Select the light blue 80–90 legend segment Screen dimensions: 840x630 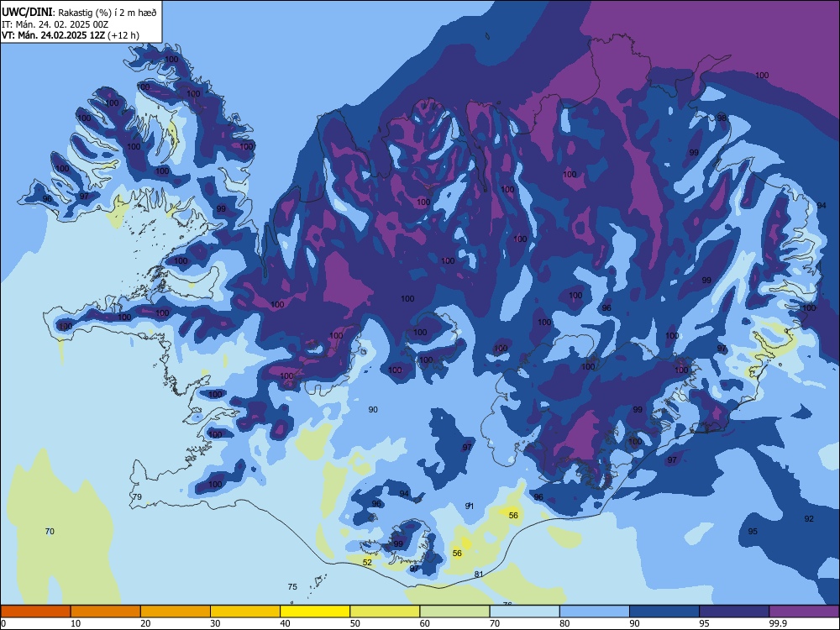pyautogui.click(x=595, y=612)
